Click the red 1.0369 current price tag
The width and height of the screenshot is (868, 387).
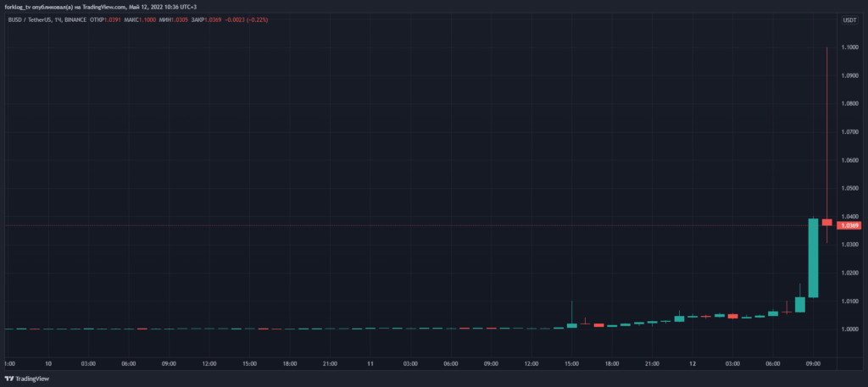click(x=849, y=226)
